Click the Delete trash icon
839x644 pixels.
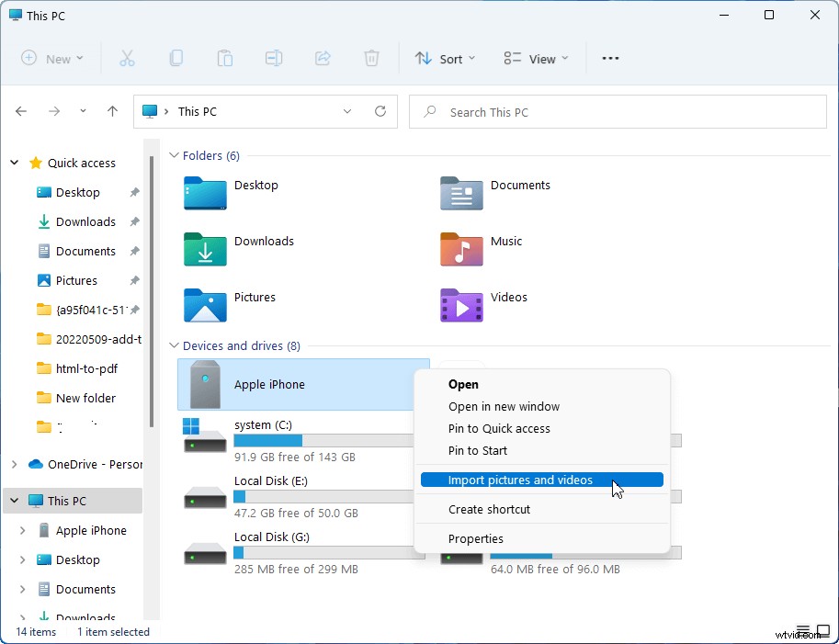tap(371, 58)
